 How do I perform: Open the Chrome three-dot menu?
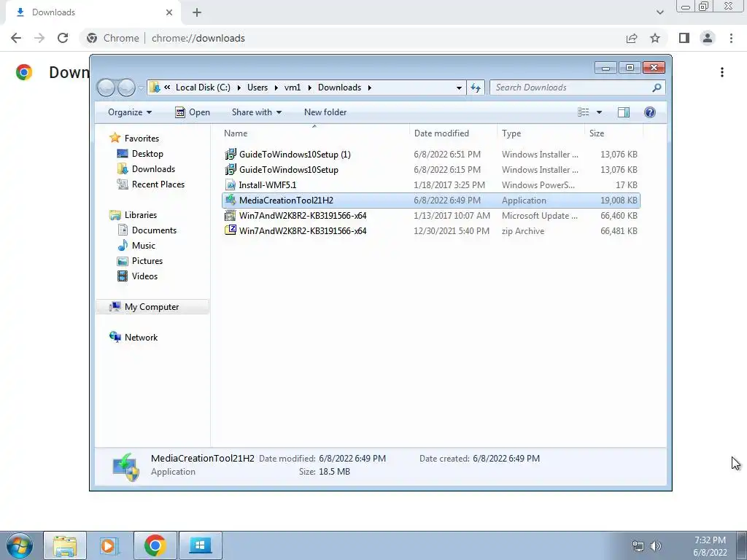(731, 38)
